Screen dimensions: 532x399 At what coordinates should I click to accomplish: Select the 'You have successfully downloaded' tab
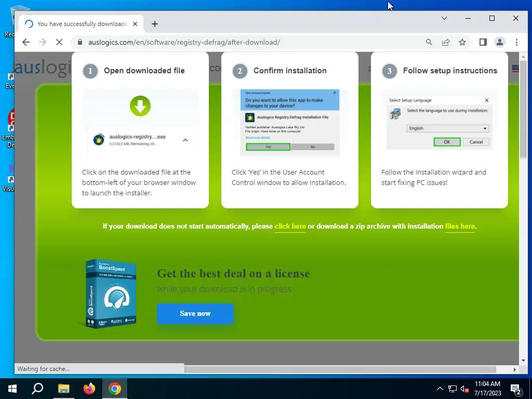point(82,24)
